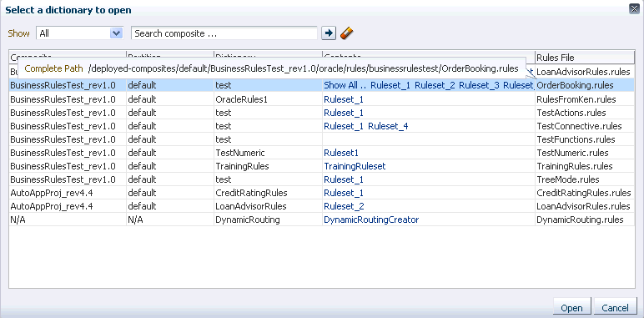Image resolution: width=644 pixels, height=318 pixels.
Task: Select the row with TestFunctions.rules
Action: tap(322, 139)
